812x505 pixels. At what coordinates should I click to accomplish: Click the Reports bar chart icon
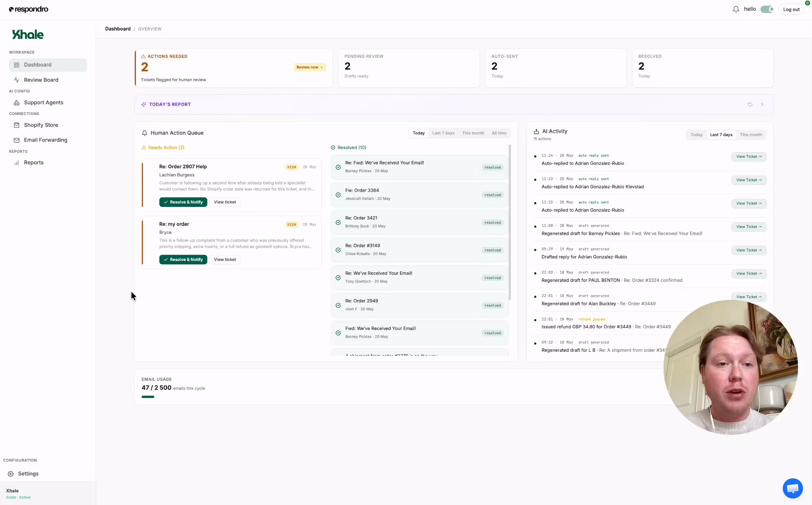(x=16, y=163)
